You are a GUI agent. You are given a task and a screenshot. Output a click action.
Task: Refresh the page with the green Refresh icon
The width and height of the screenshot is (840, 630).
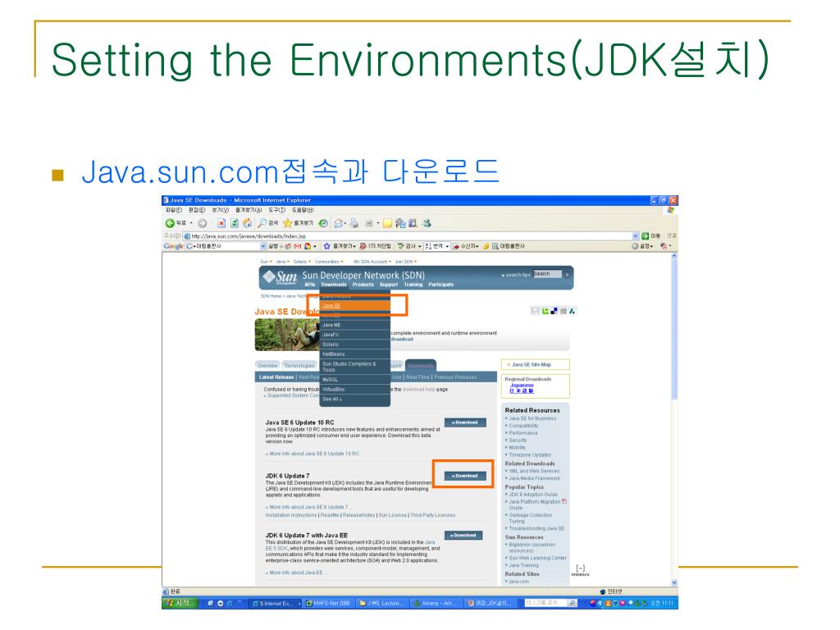click(x=234, y=223)
